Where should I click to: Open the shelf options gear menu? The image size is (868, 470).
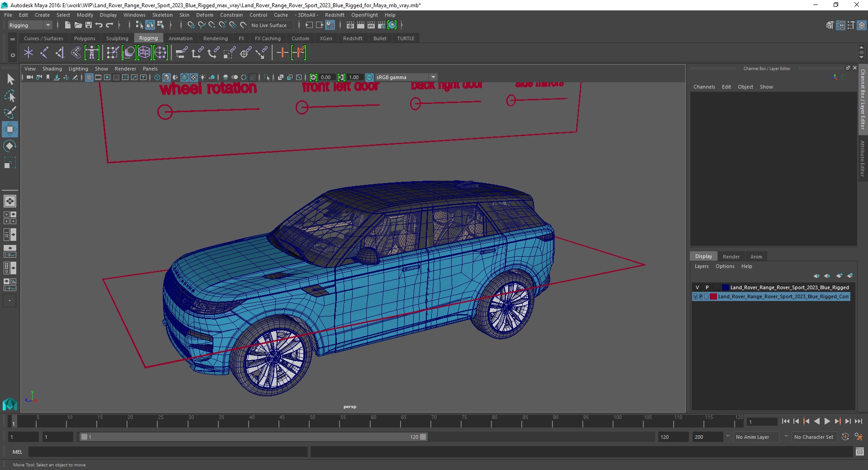pyautogui.click(x=13, y=55)
